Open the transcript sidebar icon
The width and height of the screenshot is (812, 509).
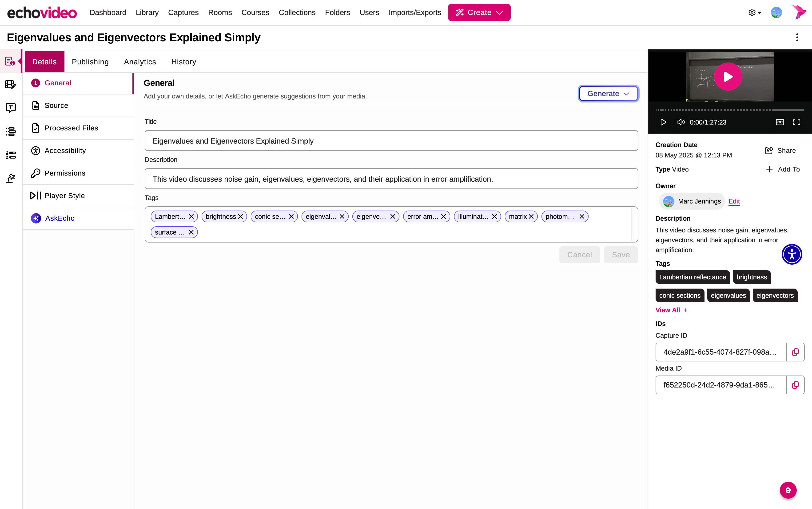point(10,108)
